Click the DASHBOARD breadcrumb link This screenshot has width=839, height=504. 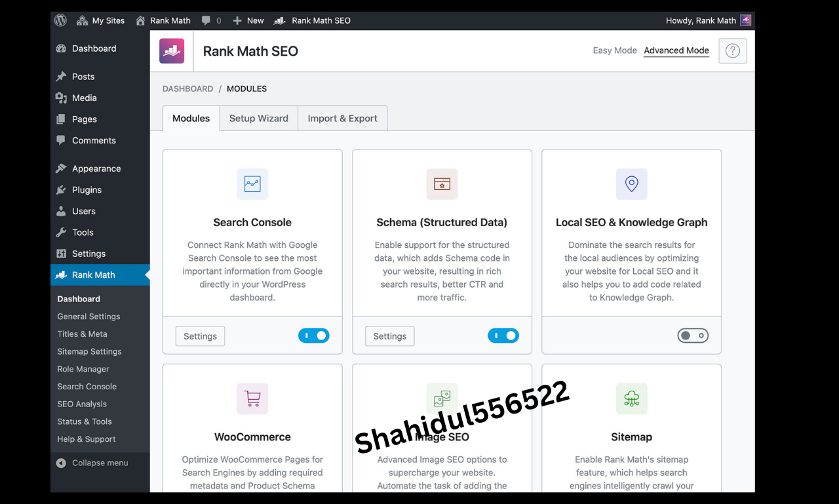tap(188, 88)
